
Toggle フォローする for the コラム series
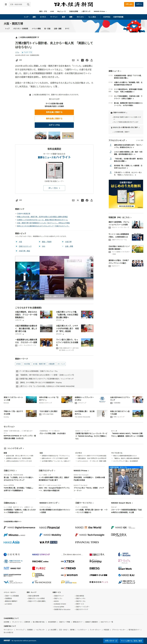point(27,52)
